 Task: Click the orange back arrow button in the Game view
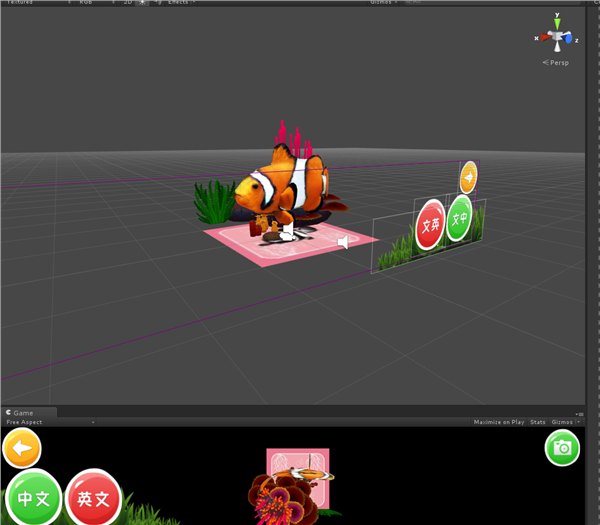(22, 448)
